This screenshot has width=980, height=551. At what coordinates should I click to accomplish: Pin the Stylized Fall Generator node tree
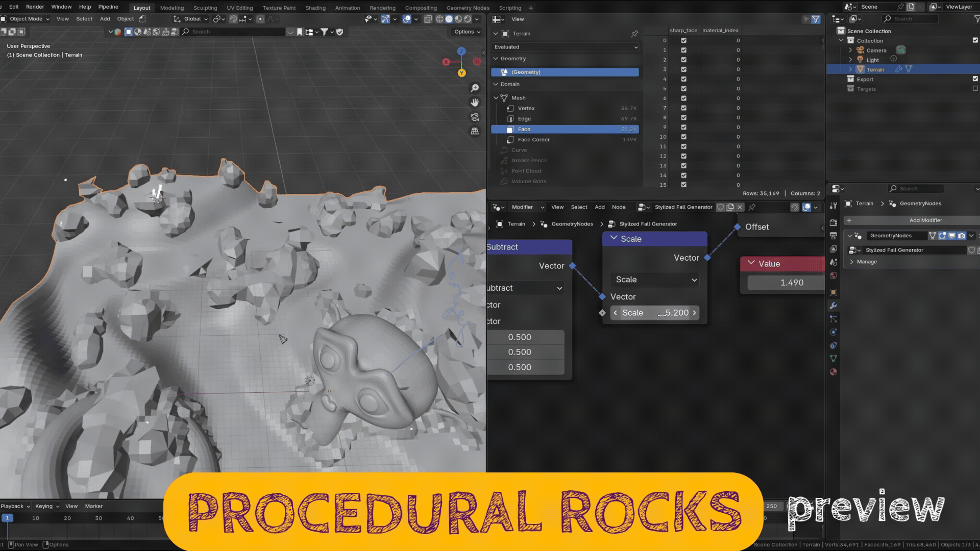(752, 207)
